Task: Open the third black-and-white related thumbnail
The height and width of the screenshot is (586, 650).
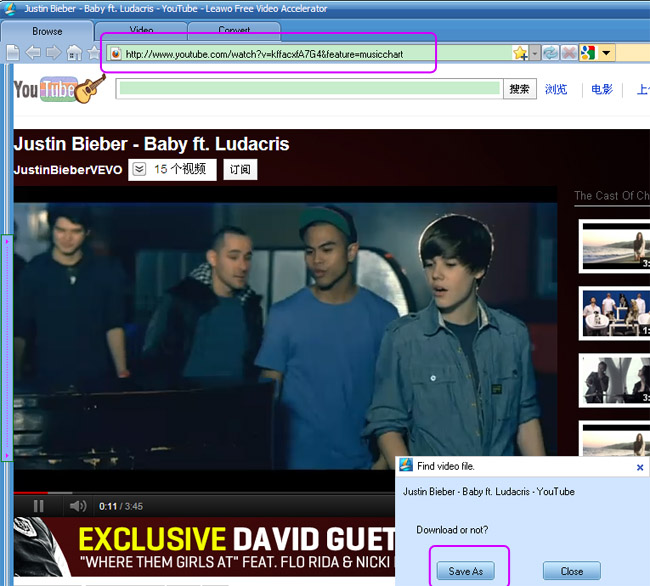Action: tap(614, 380)
